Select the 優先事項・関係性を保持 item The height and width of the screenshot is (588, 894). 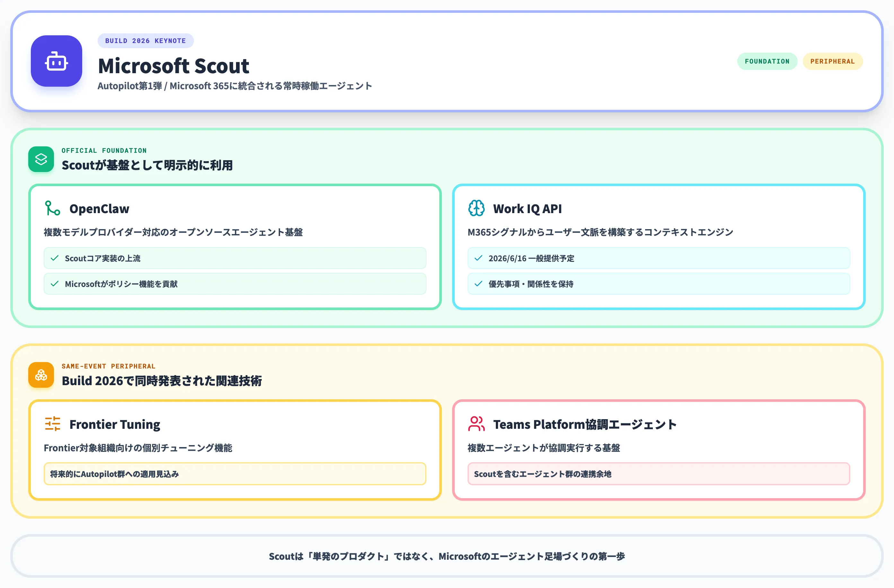point(659,283)
